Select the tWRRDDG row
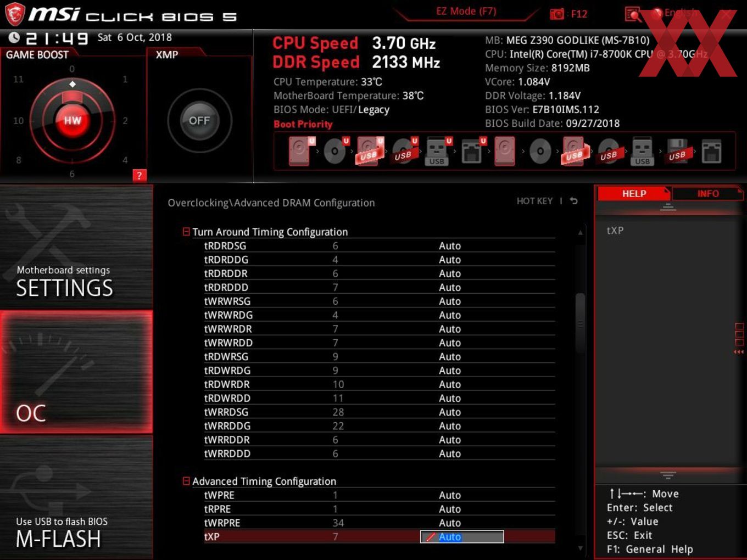Viewport: 747px width, 560px height. coord(379,426)
